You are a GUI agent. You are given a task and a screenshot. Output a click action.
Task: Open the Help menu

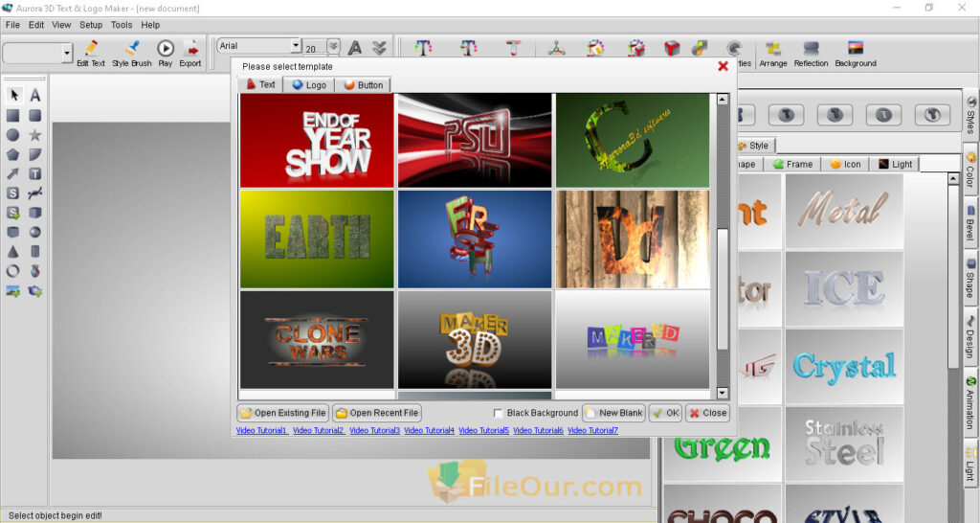point(150,25)
